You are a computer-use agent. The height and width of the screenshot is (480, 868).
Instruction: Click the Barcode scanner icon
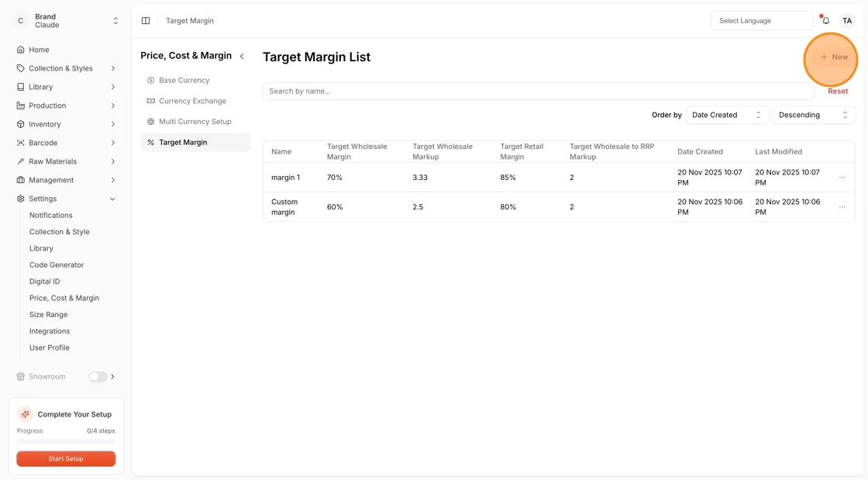[20, 143]
